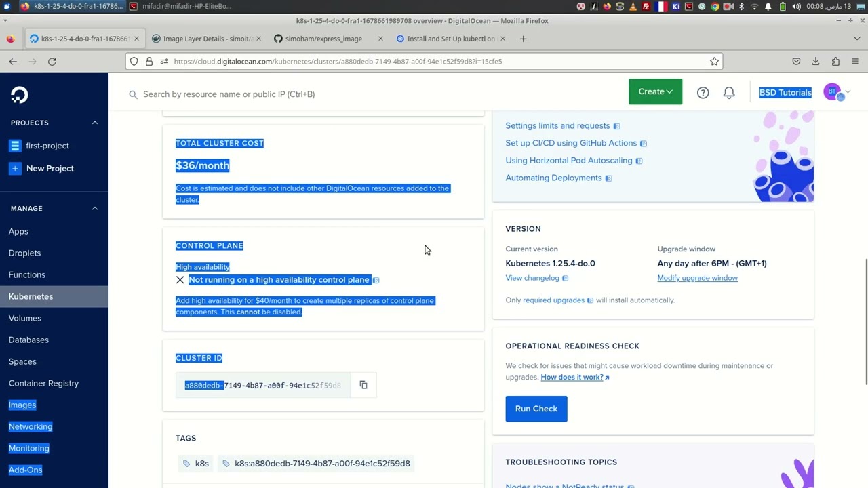Open the Create dropdown button
Screen dimensions: 868x488
coord(655,91)
